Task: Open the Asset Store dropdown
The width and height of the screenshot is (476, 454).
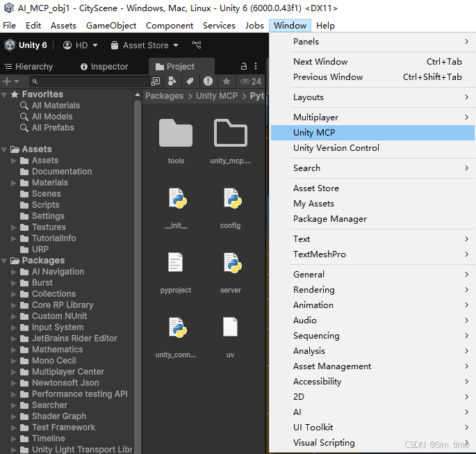Action: click(x=145, y=45)
